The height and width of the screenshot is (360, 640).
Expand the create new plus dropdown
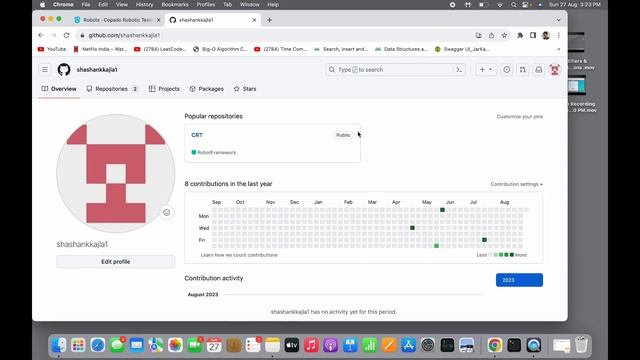pos(486,70)
